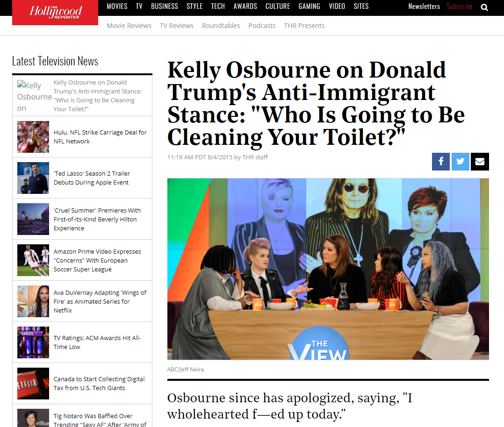Open the MOVIES menu

tap(117, 6)
